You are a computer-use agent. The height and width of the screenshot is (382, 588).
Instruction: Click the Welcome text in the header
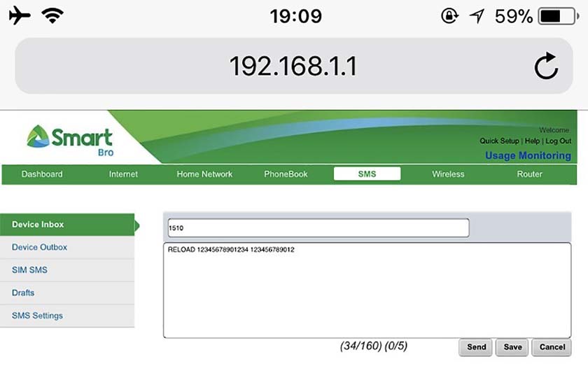click(554, 130)
